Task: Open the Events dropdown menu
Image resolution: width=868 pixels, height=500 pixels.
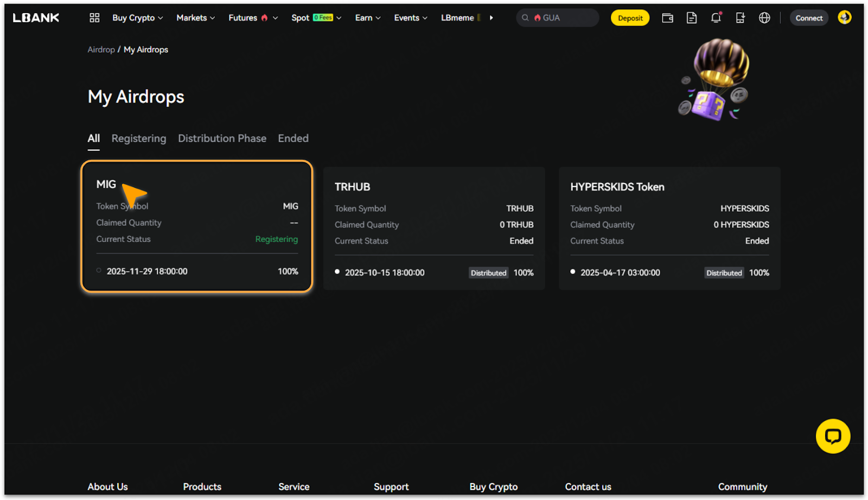Action: point(410,18)
